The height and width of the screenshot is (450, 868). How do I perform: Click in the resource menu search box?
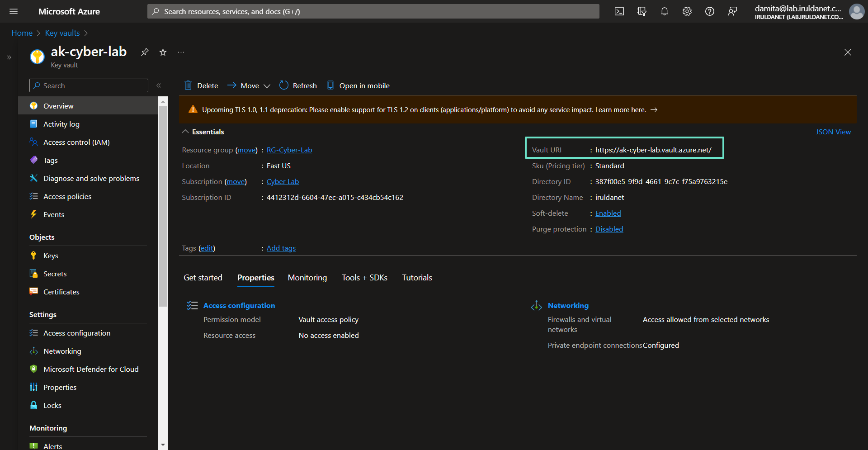click(89, 85)
